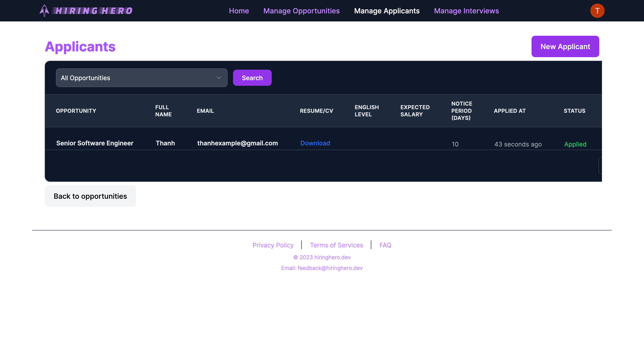
Task: Download Thanh's resume
Action: point(315,143)
